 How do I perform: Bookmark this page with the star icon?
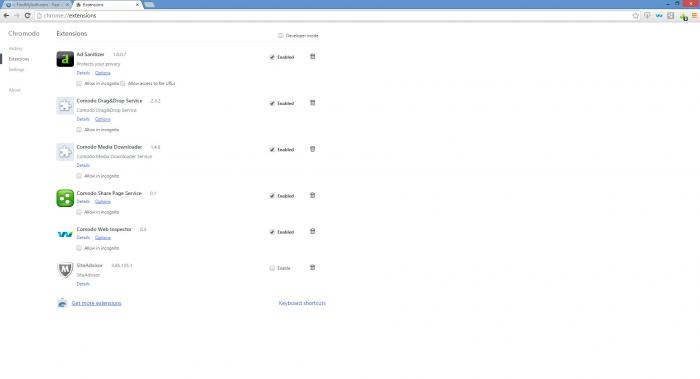(x=636, y=16)
